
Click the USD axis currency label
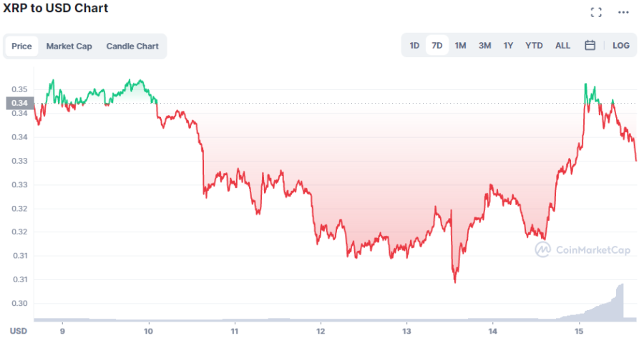[19, 331]
